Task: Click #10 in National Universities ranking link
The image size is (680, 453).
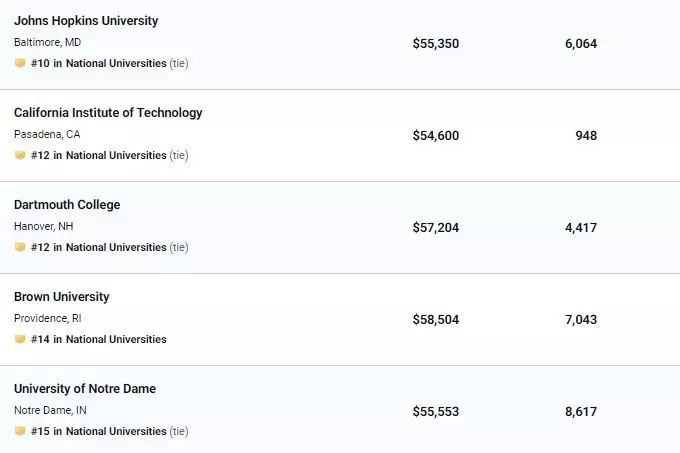Action: pyautogui.click(x=99, y=63)
